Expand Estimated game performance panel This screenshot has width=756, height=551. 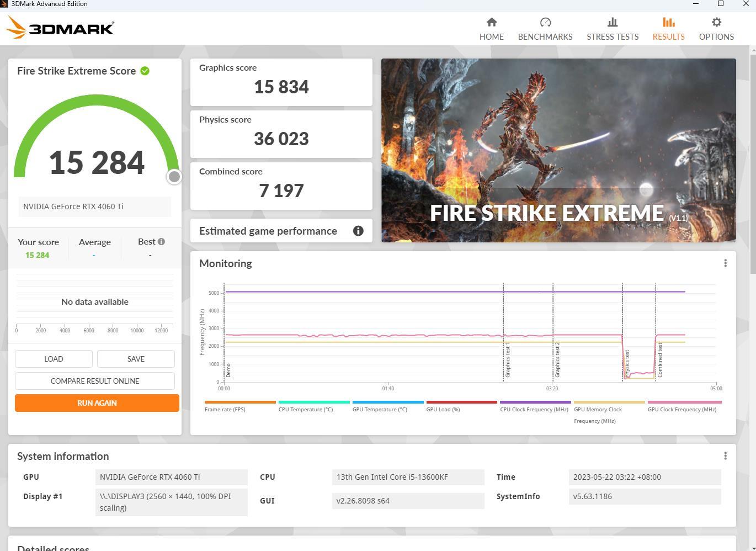pyautogui.click(x=268, y=231)
